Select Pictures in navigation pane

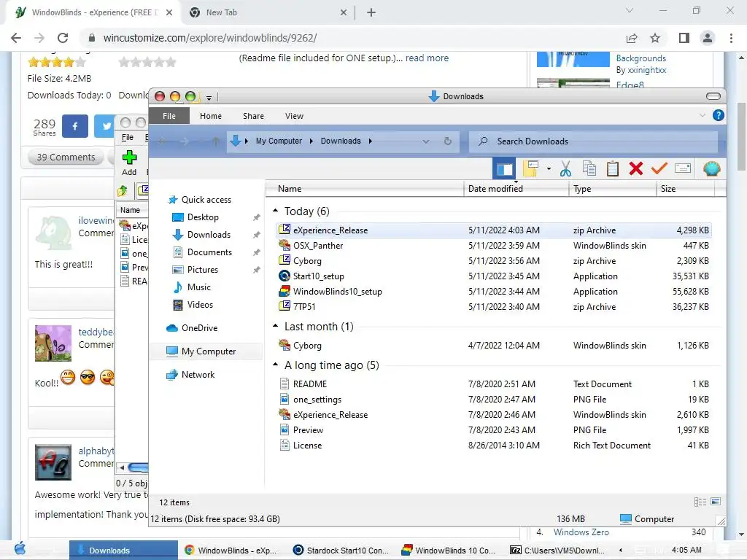pyautogui.click(x=203, y=270)
